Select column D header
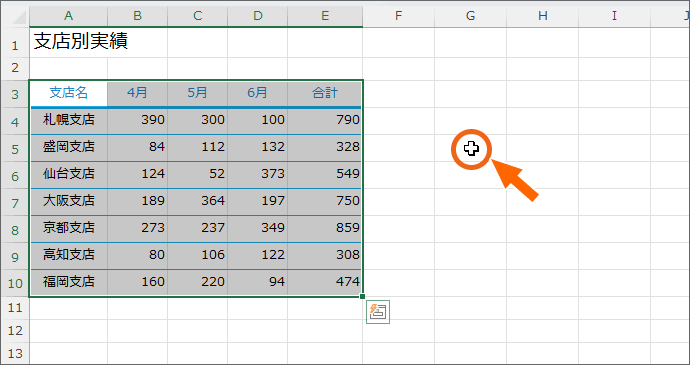Image resolution: width=690 pixels, height=365 pixels. 258,16
